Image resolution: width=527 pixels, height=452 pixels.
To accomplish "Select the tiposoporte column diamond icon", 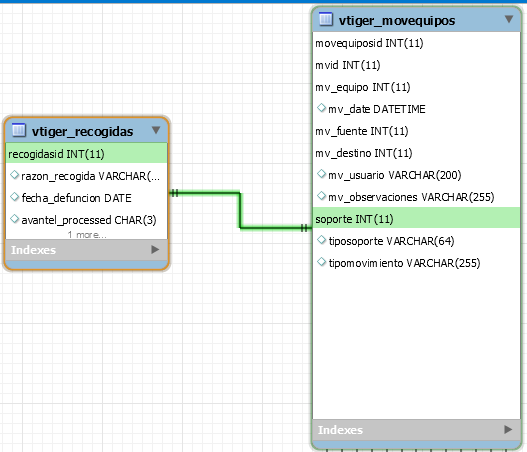I will click(322, 240).
